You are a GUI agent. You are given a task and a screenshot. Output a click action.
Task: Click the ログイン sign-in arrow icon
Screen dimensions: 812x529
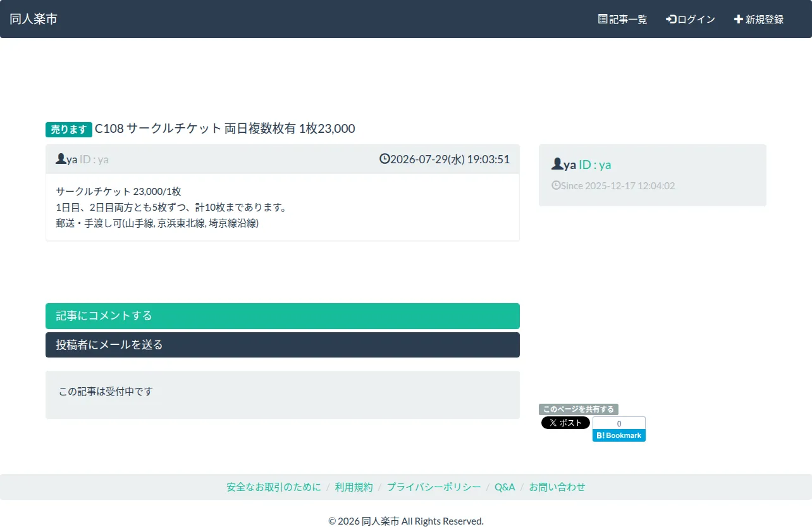[672, 19]
